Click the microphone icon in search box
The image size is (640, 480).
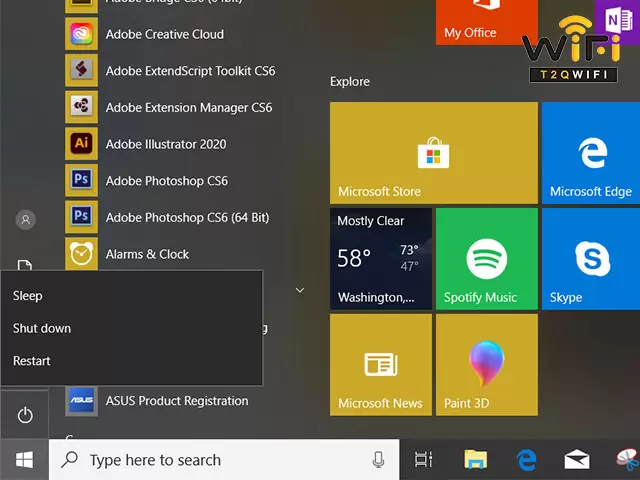tap(378, 460)
